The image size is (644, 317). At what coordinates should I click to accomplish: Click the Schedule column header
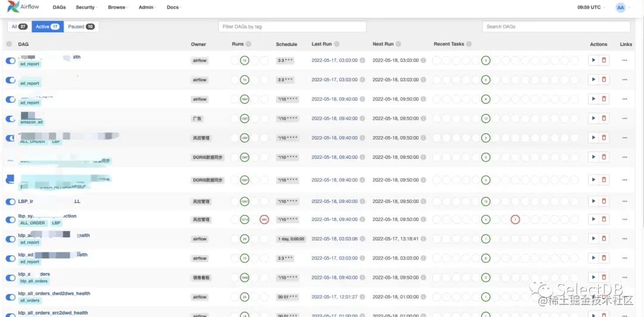(x=286, y=44)
